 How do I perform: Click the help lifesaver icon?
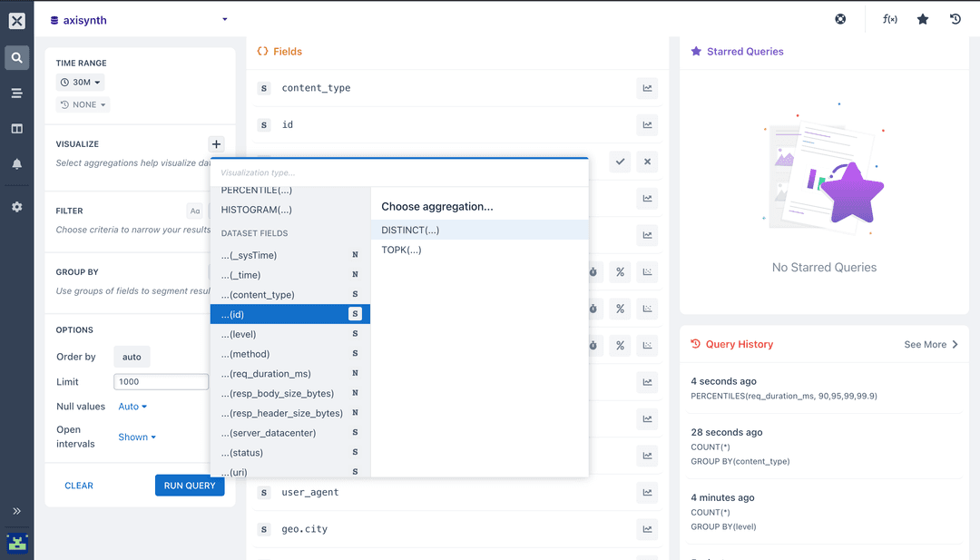pos(839,19)
